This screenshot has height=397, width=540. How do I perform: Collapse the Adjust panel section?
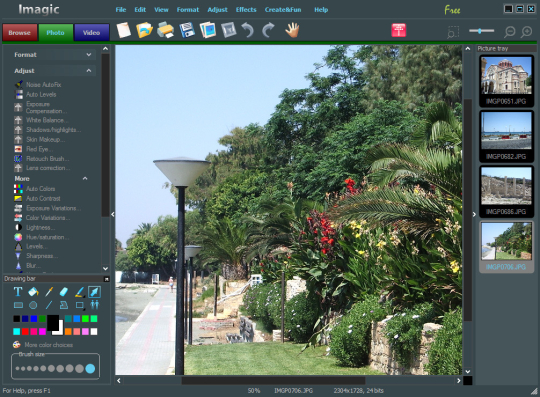point(89,70)
